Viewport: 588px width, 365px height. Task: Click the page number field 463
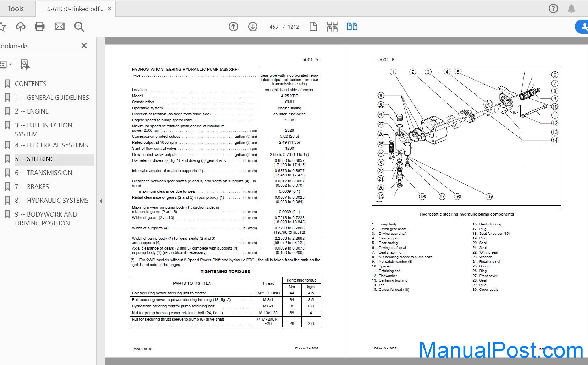273,27
